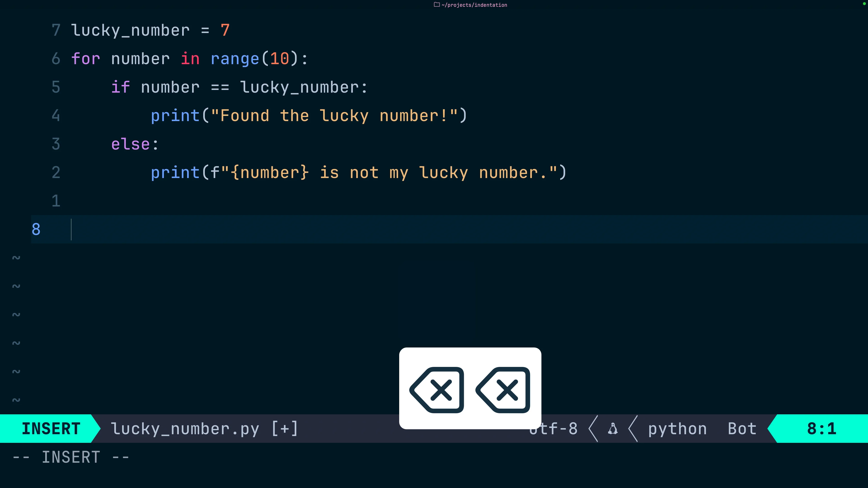
Task: Click the number 7 literal value
Action: coord(225,30)
